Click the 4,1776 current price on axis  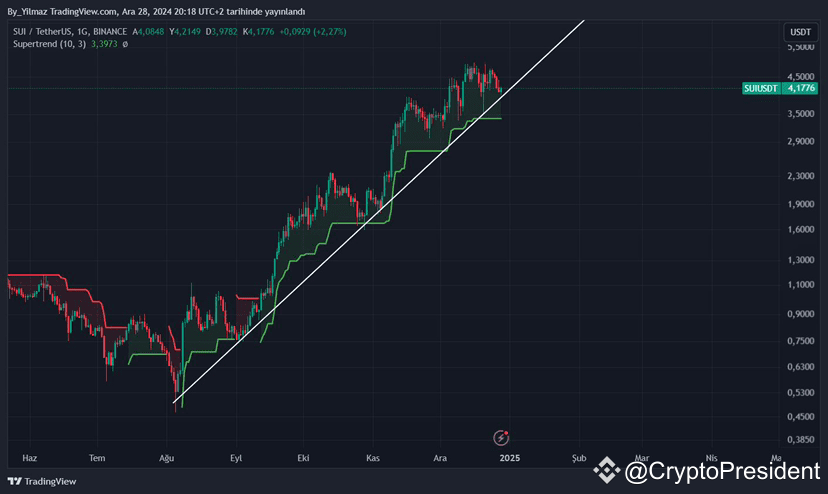coord(801,88)
